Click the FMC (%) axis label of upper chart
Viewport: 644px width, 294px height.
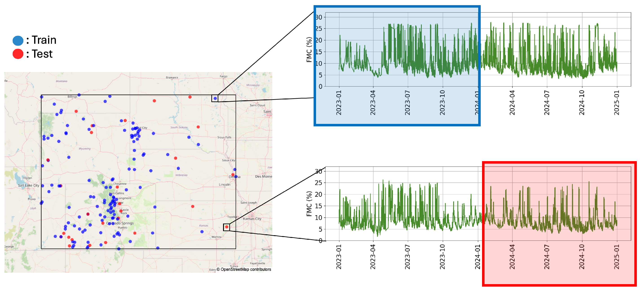tap(309, 49)
